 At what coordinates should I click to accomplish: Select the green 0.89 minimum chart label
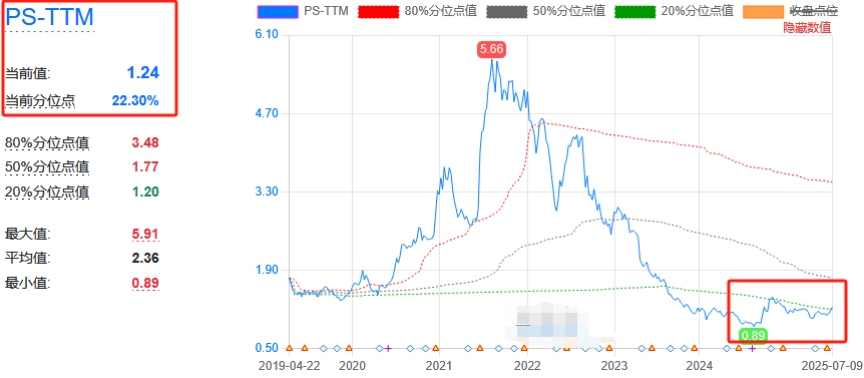pyautogui.click(x=753, y=335)
